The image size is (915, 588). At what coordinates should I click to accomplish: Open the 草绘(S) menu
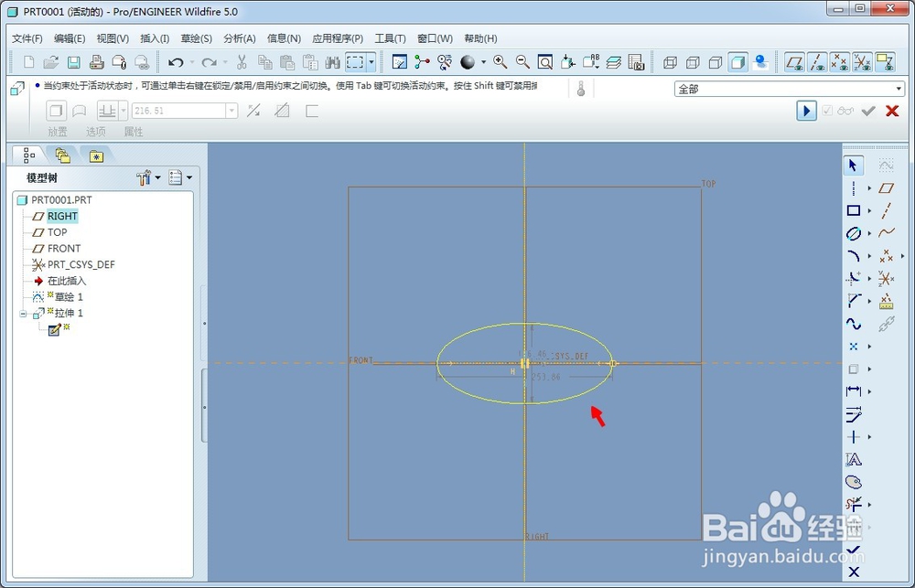(196, 38)
